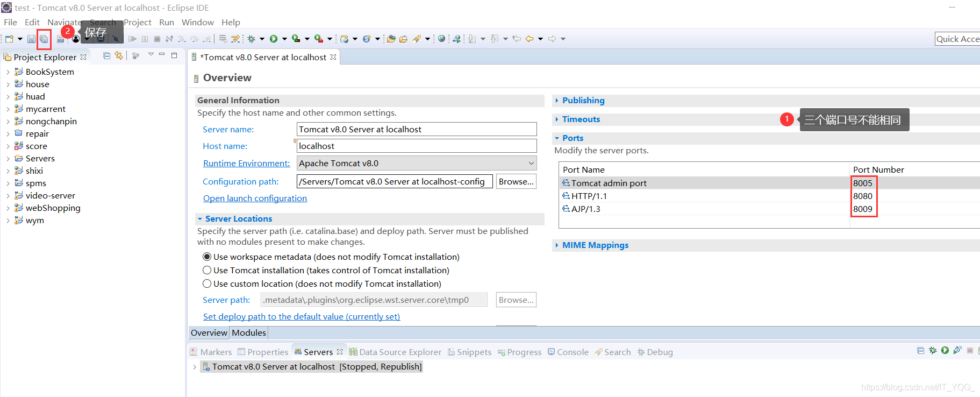
Task: Start the server in debug mode from Servers view
Action: click(x=933, y=350)
